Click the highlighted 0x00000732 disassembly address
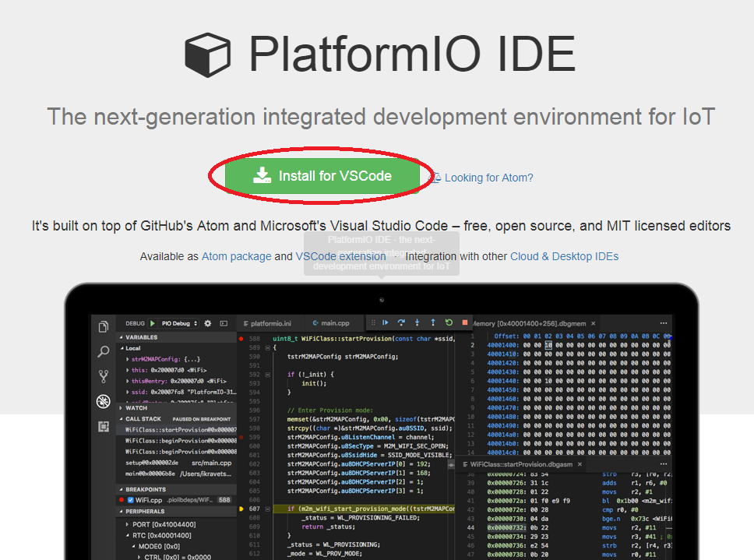754x560 pixels. 506,527
